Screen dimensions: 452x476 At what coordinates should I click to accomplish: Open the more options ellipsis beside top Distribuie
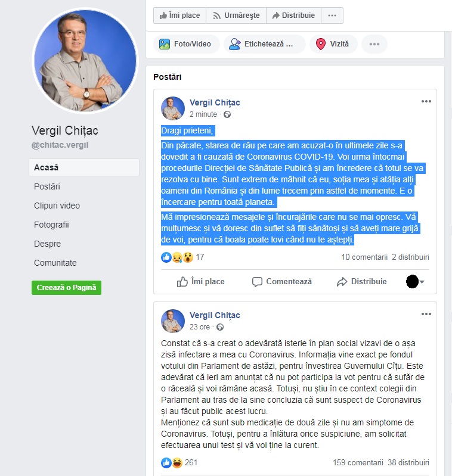pos(332,15)
